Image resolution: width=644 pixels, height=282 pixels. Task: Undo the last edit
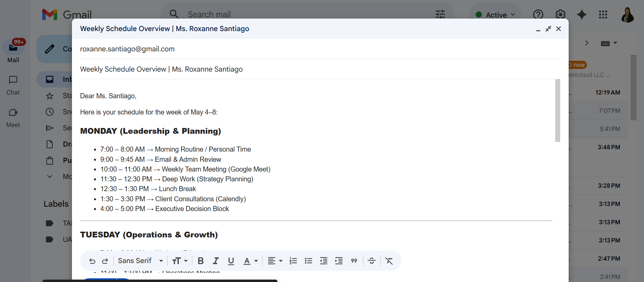coord(92,261)
